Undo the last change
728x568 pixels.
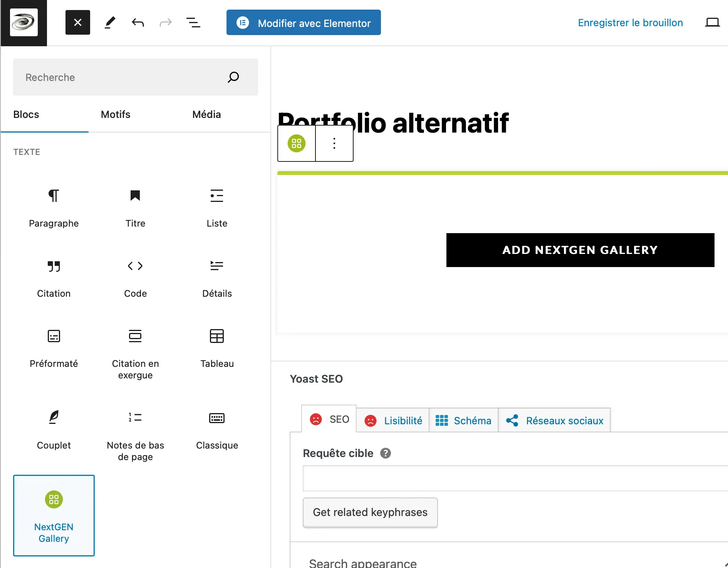click(138, 23)
